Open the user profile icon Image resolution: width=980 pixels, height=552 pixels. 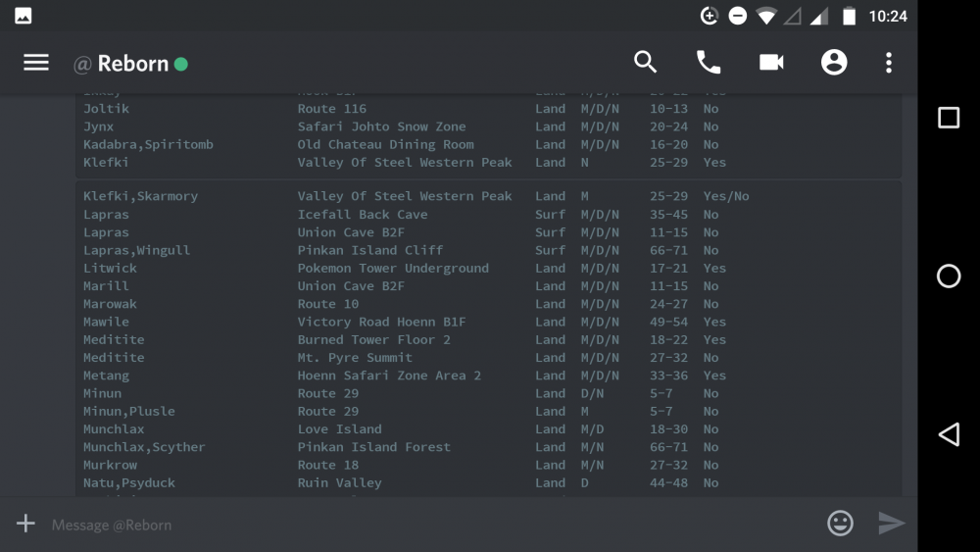834,63
